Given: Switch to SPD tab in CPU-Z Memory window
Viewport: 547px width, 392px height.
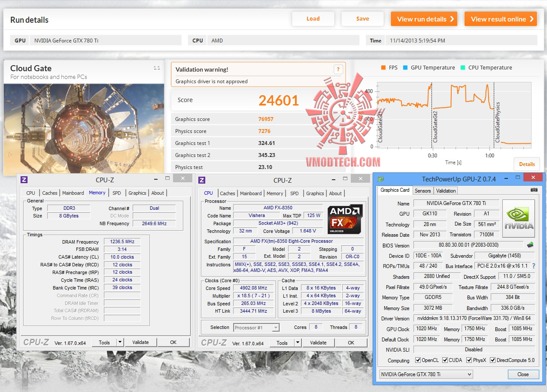Looking at the screenshot, I should pyautogui.click(x=117, y=193).
